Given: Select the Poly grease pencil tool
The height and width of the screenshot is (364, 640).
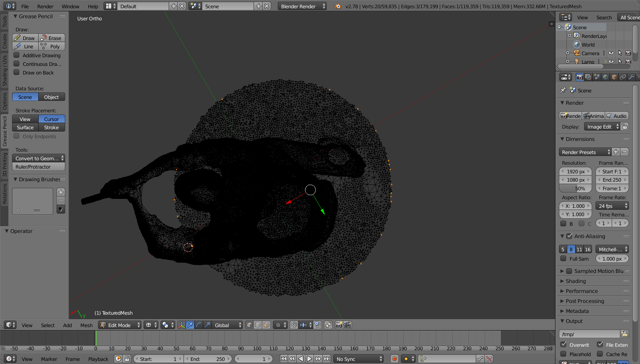Looking at the screenshot, I should 52,46.
